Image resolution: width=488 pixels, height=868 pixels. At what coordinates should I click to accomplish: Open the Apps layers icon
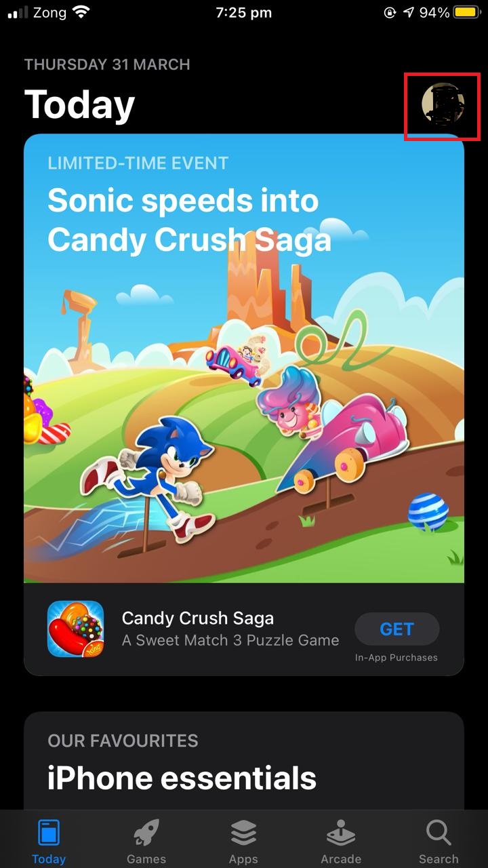click(243, 833)
